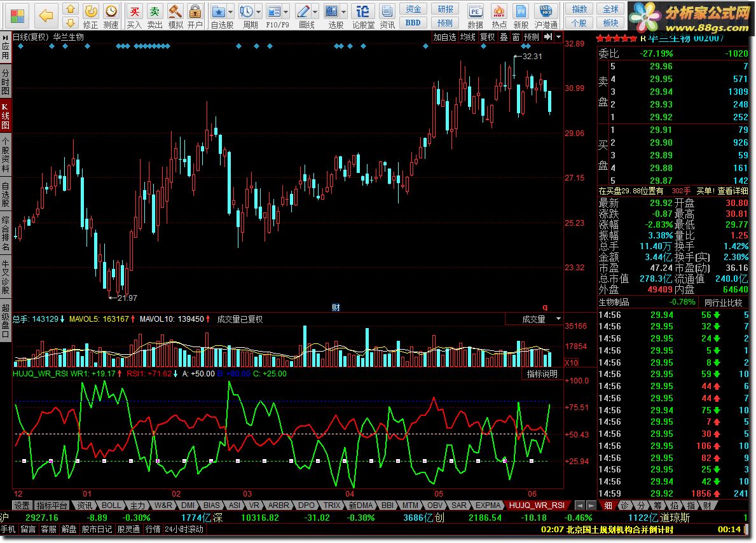Click the 资金 funds button
The height and width of the screenshot is (543, 756).
tap(413, 9)
